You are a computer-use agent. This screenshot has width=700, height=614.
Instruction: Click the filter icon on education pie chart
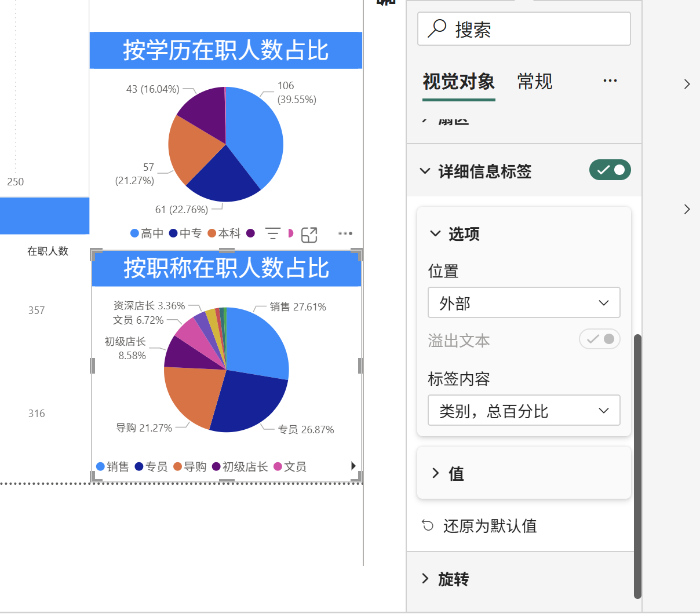[x=272, y=233]
